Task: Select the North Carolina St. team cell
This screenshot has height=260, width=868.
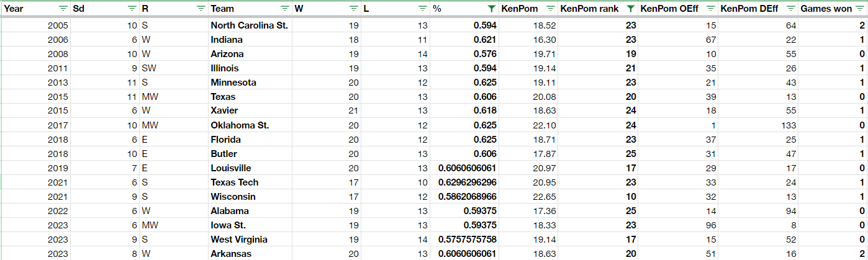Action: pyautogui.click(x=250, y=25)
